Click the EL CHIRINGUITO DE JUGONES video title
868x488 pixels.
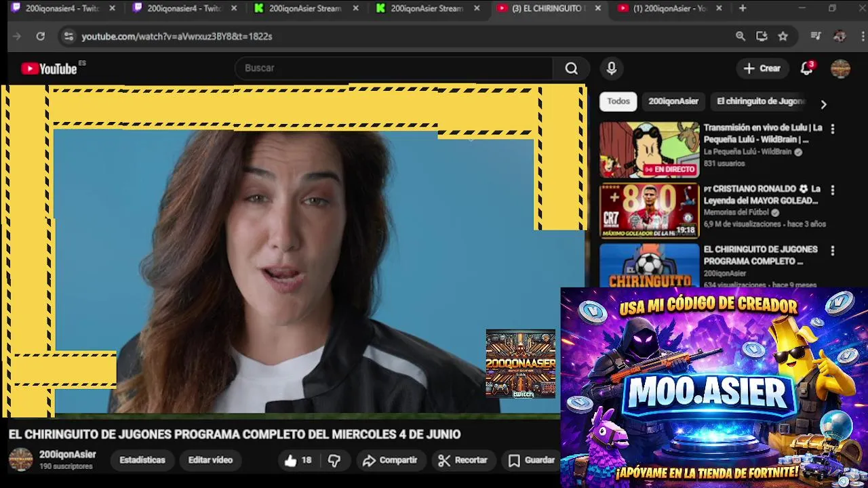click(x=235, y=434)
